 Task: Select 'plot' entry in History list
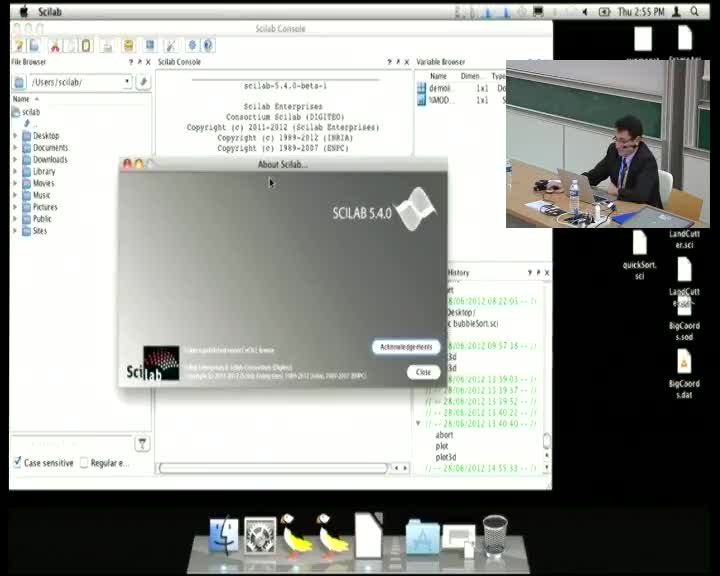point(442,446)
